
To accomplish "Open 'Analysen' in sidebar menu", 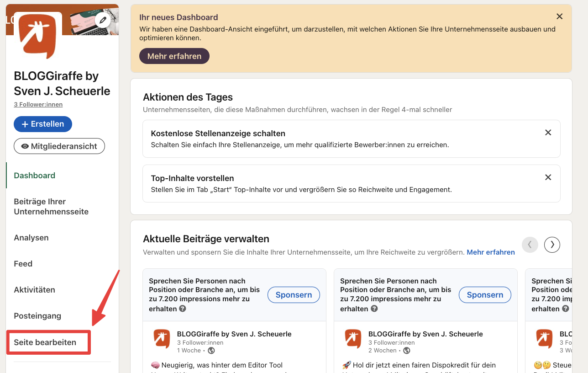I will tap(31, 238).
